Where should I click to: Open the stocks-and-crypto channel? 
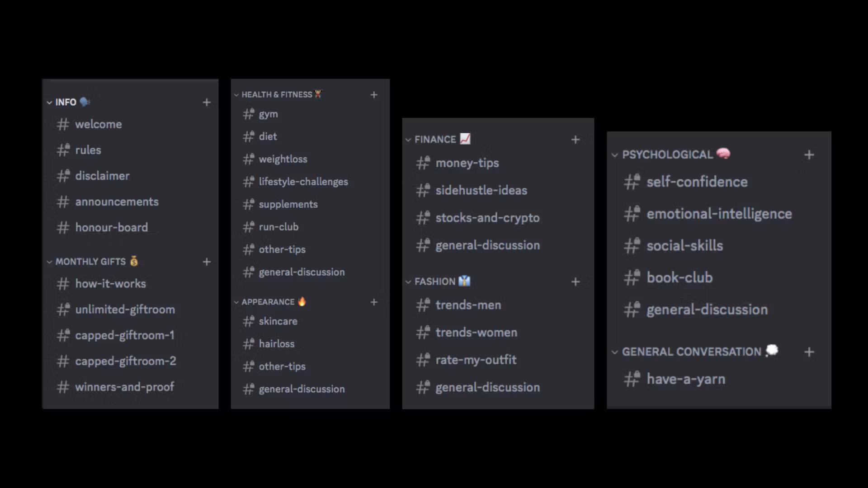487,218
